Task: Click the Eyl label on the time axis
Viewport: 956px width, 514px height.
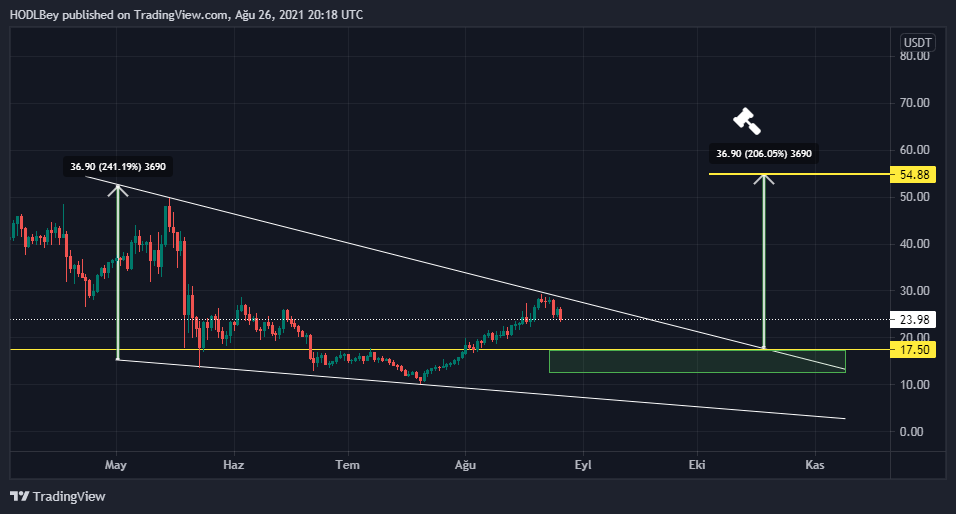Action: [x=583, y=465]
